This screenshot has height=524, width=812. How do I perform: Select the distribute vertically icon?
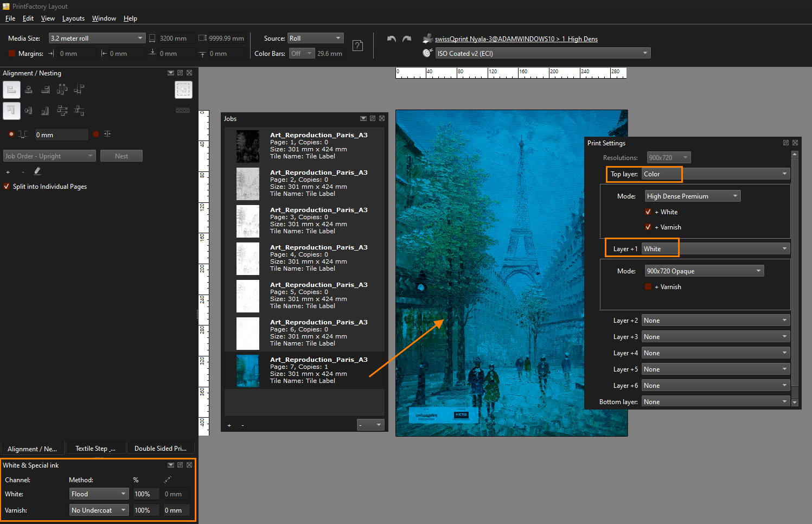[x=62, y=111]
